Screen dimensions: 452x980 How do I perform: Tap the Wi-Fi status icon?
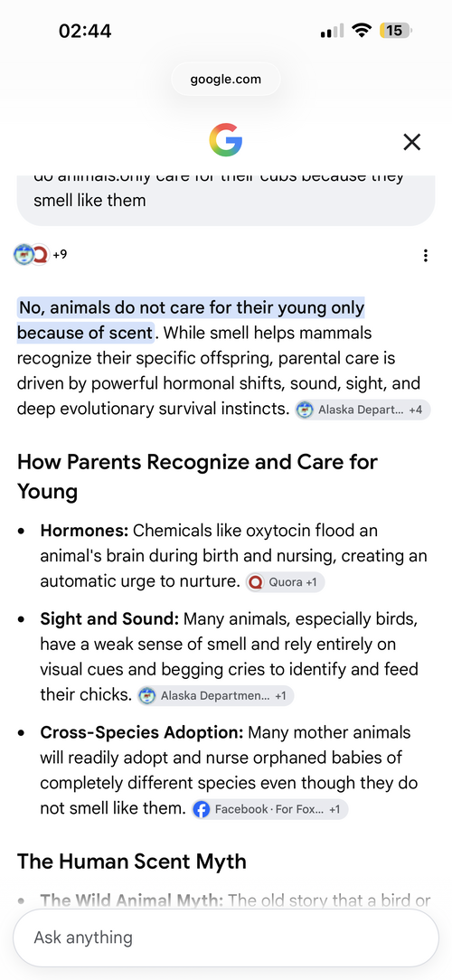pos(361,30)
